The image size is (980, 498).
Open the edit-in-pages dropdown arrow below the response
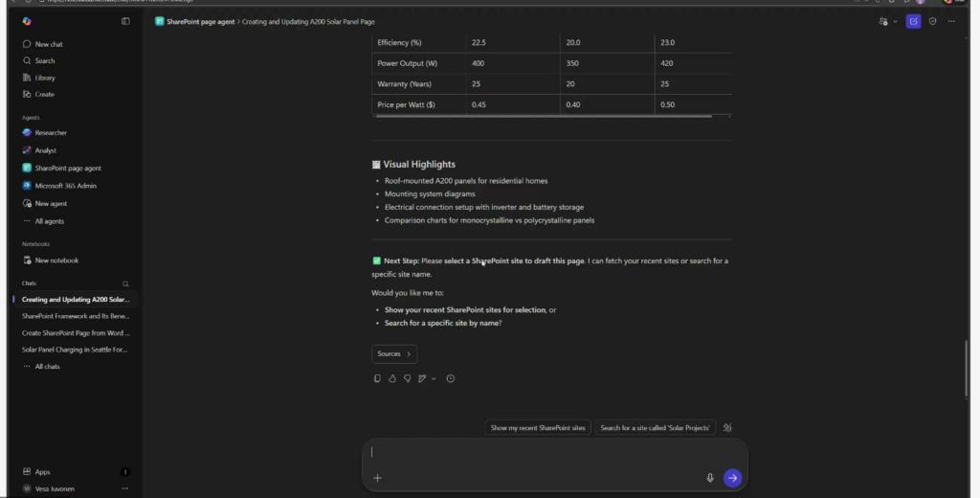pos(434,378)
